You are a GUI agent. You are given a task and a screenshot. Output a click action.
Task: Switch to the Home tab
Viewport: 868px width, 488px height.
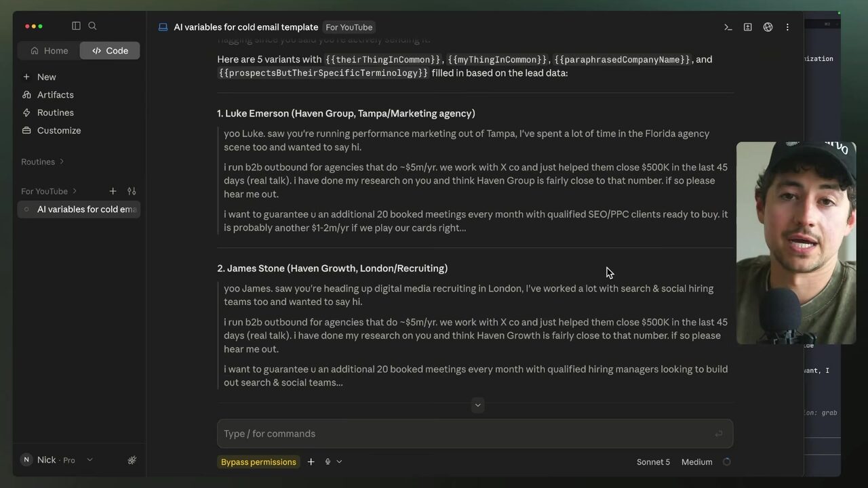click(49, 51)
